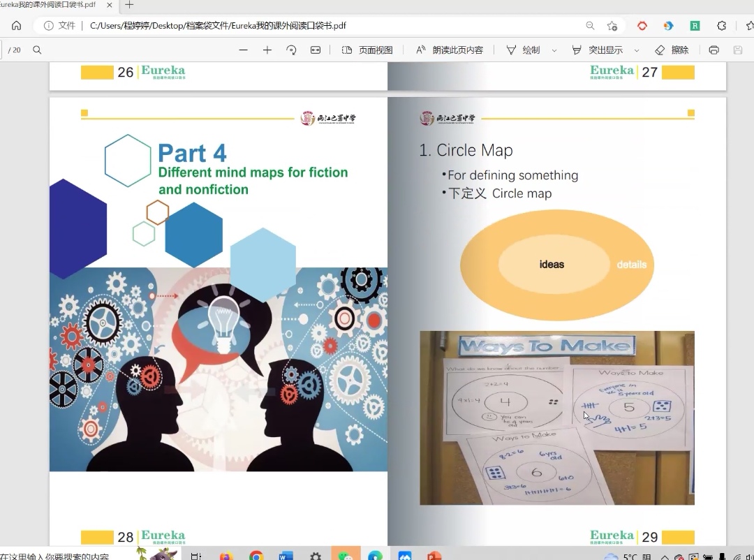Open the blue and orange swirl extension
The image size is (754, 560).
pyautogui.click(x=668, y=26)
